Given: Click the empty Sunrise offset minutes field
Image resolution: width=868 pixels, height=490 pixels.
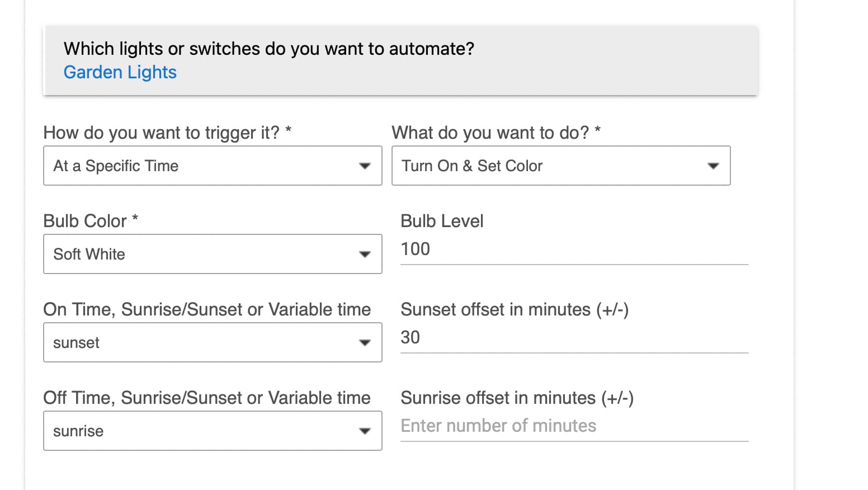Looking at the screenshot, I should (x=574, y=426).
